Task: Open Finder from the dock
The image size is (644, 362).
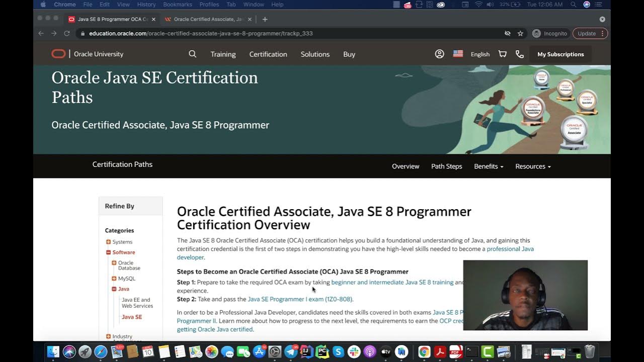Action: pos(53,352)
